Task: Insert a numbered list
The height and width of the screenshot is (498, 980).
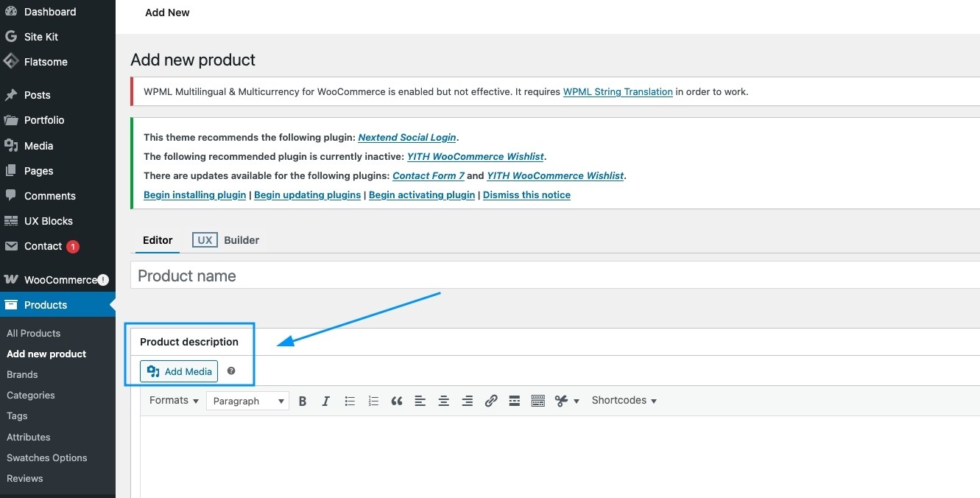Action: pyautogui.click(x=373, y=401)
